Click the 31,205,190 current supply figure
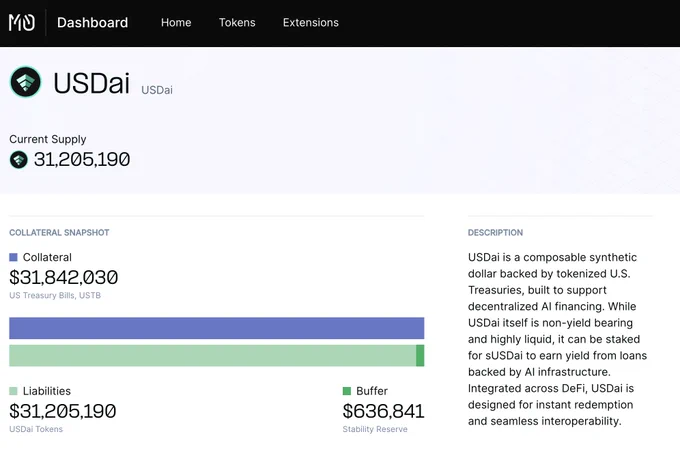This screenshot has width=680, height=460. [82, 160]
